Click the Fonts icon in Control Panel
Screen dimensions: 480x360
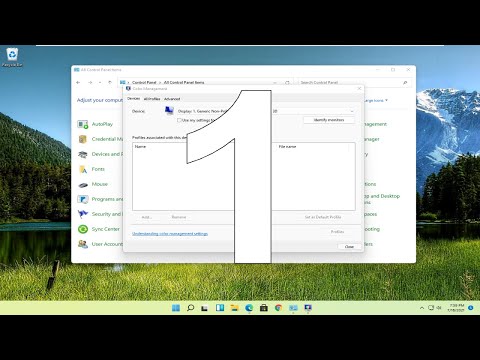(83, 169)
